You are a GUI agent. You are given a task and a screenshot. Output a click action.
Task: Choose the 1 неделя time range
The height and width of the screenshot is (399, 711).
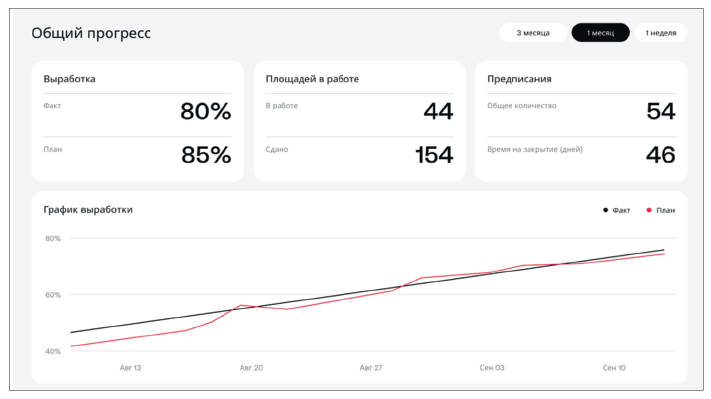(x=661, y=33)
